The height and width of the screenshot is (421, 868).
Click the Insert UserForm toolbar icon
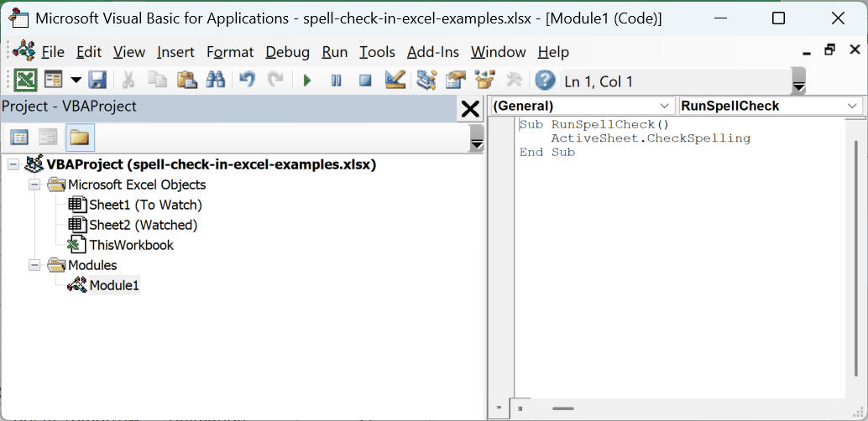55,81
